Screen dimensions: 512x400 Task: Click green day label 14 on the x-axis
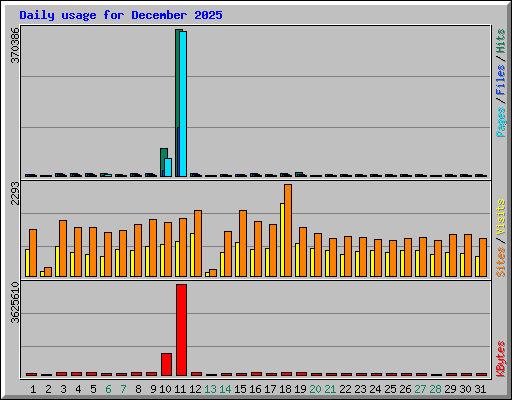[x=225, y=389]
